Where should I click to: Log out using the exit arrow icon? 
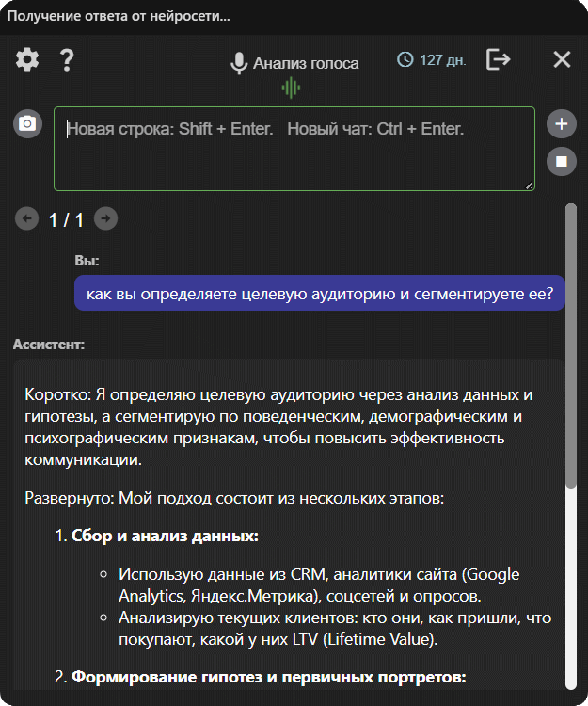(499, 59)
